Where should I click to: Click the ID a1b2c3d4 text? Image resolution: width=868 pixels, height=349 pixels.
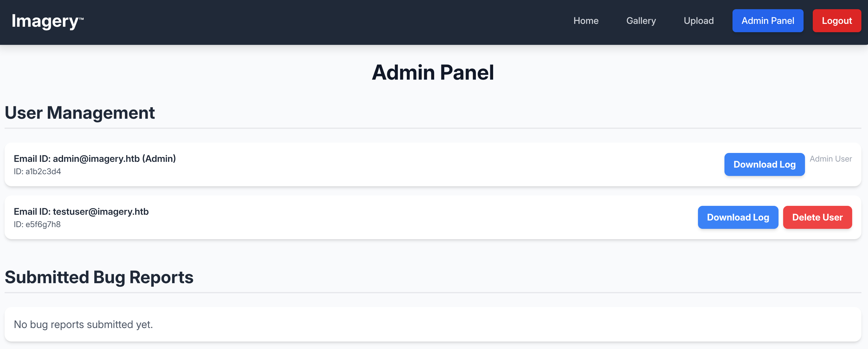coord(37,172)
